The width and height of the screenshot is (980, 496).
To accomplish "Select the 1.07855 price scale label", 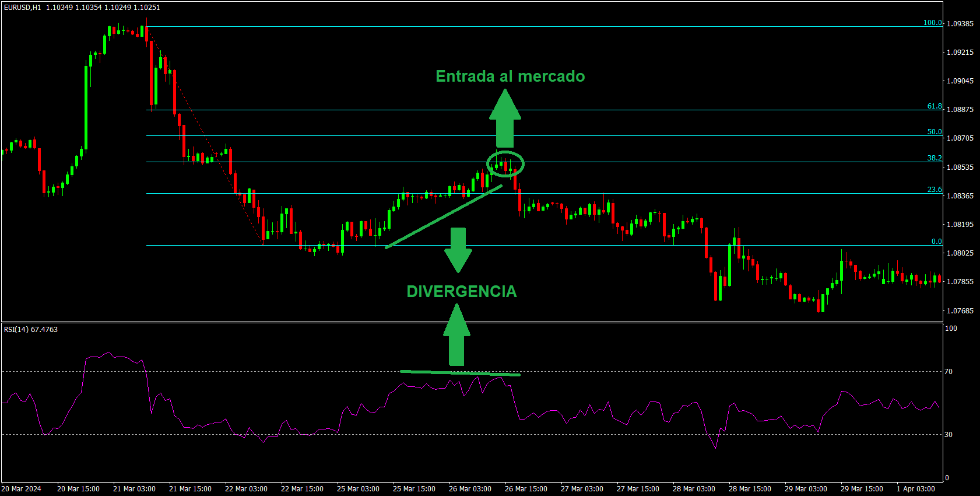I will click(960, 282).
